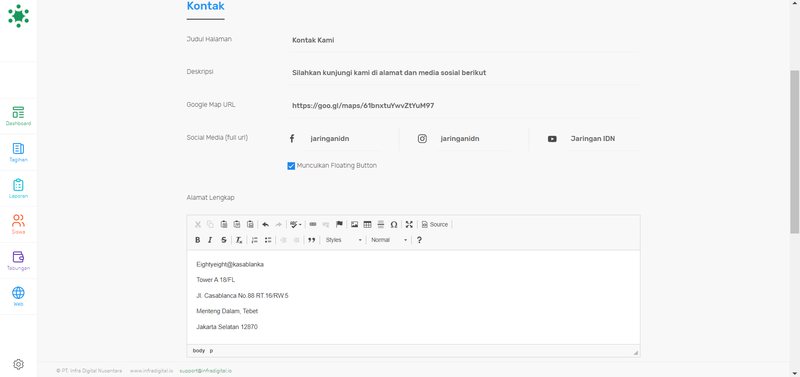Open Dashboard in the sidebar

click(x=18, y=116)
